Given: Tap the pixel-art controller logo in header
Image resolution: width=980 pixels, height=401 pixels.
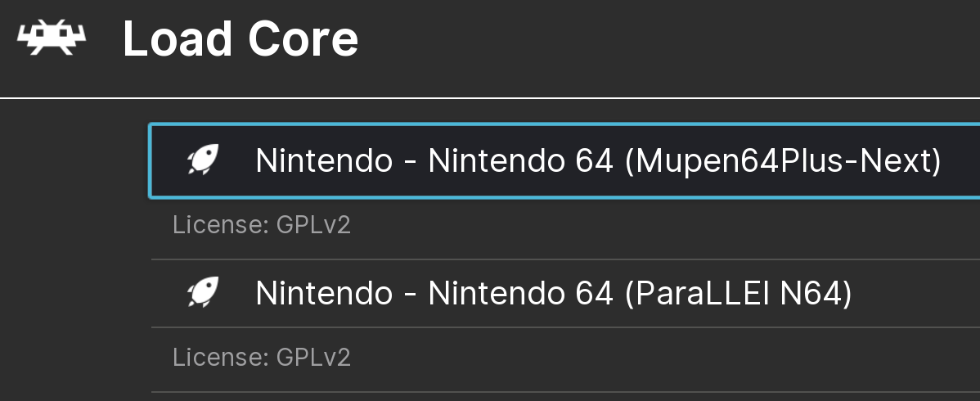Looking at the screenshot, I should 52,38.
